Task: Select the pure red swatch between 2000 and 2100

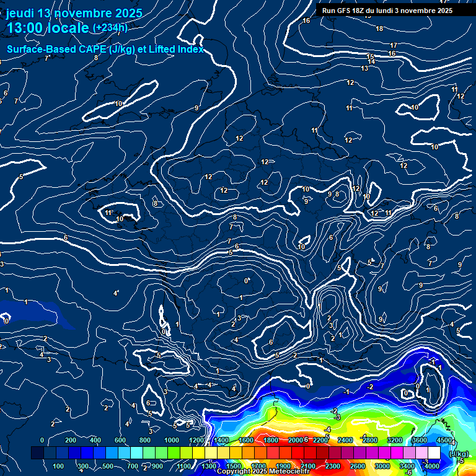Action: (297, 452)
